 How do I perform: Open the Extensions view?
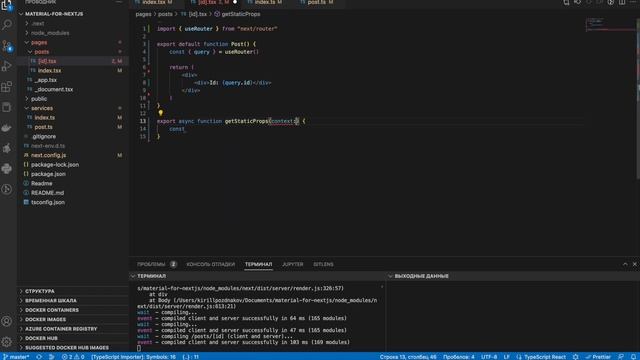(7, 87)
